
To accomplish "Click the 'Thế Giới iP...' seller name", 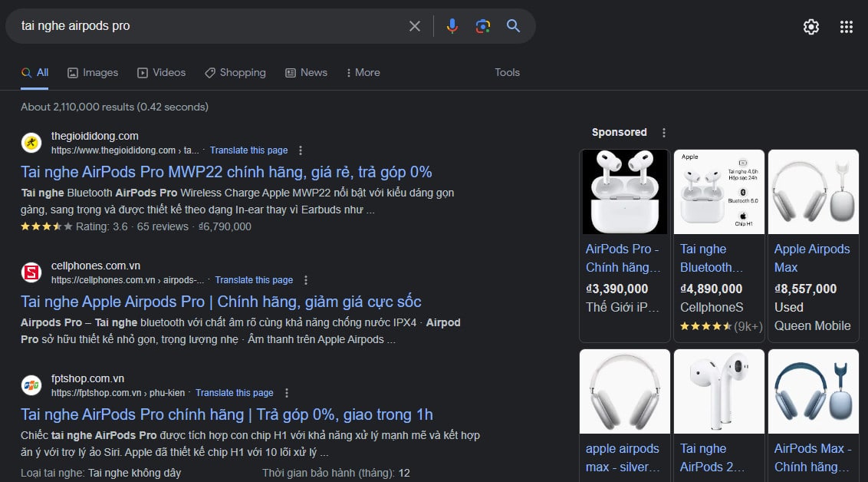I will pyautogui.click(x=623, y=307).
